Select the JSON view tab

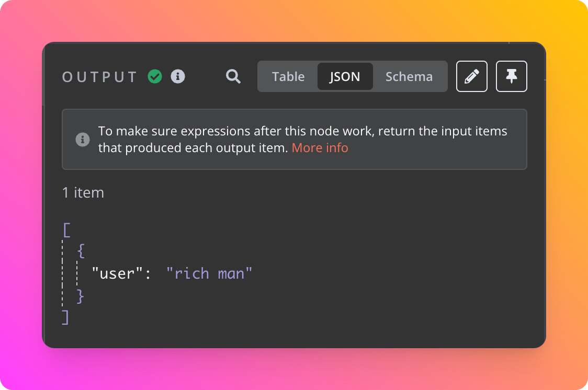pos(345,76)
